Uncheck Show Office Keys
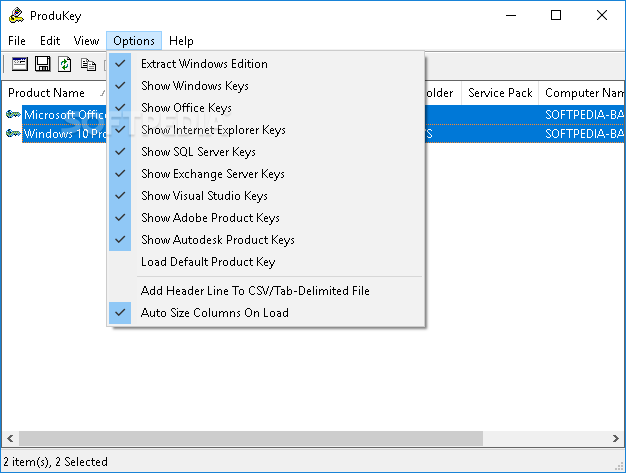This screenshot has width=626, height=473. [266, 108]
